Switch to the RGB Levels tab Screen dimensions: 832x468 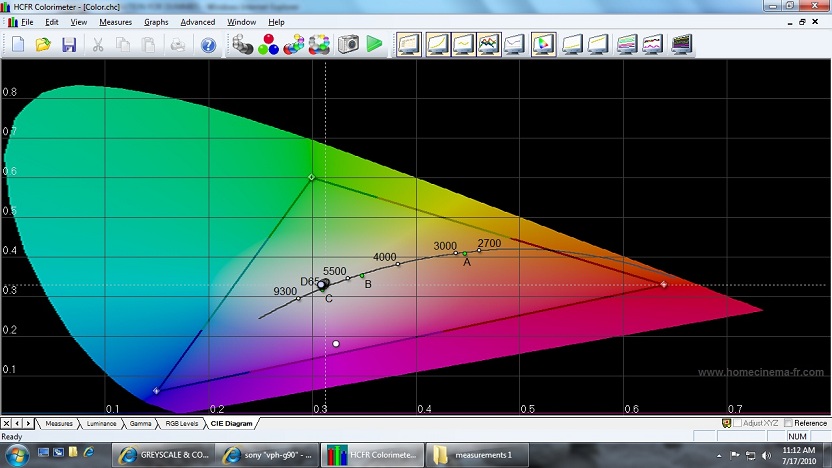pos(181,423)
